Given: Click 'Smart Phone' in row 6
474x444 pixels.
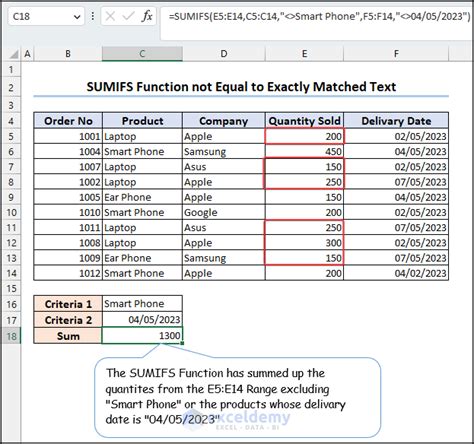Looking at the screenshot, I should [x=142, y=152].
